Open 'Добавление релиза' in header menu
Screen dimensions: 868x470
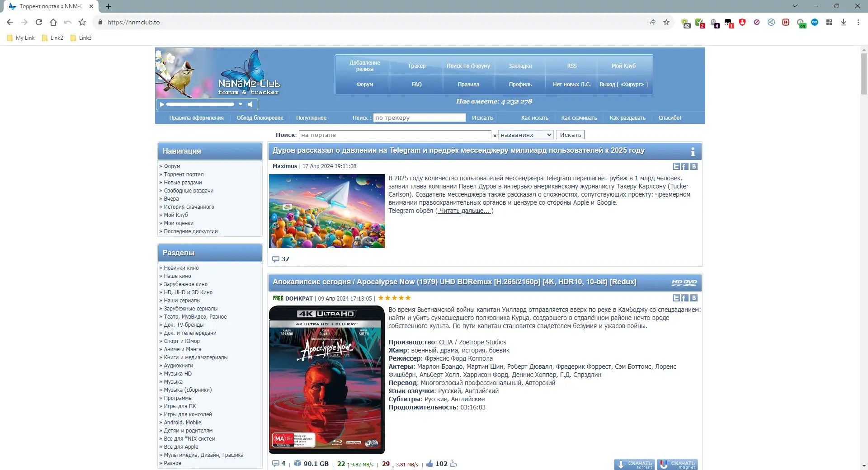click(x=365, y=66)
